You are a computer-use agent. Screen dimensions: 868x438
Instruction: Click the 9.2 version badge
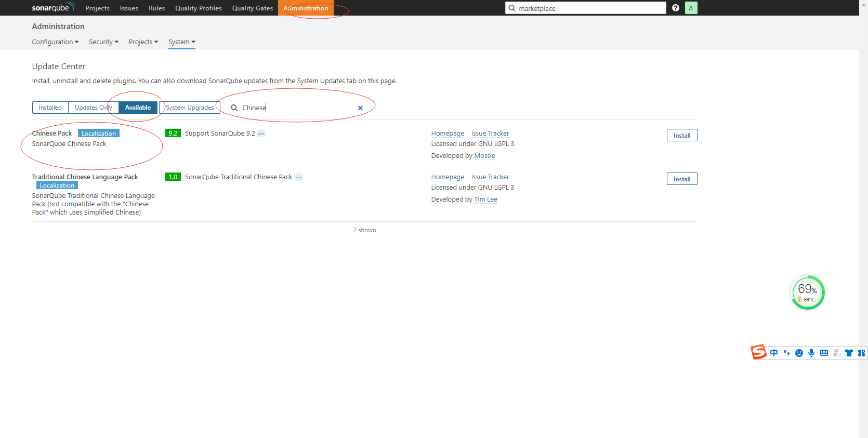point(173,133)
